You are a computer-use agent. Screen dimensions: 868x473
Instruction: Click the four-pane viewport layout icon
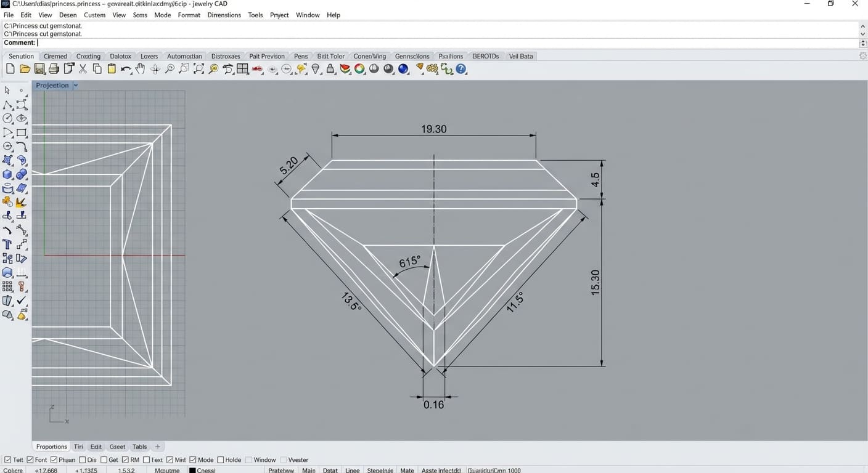pos(242,69)
